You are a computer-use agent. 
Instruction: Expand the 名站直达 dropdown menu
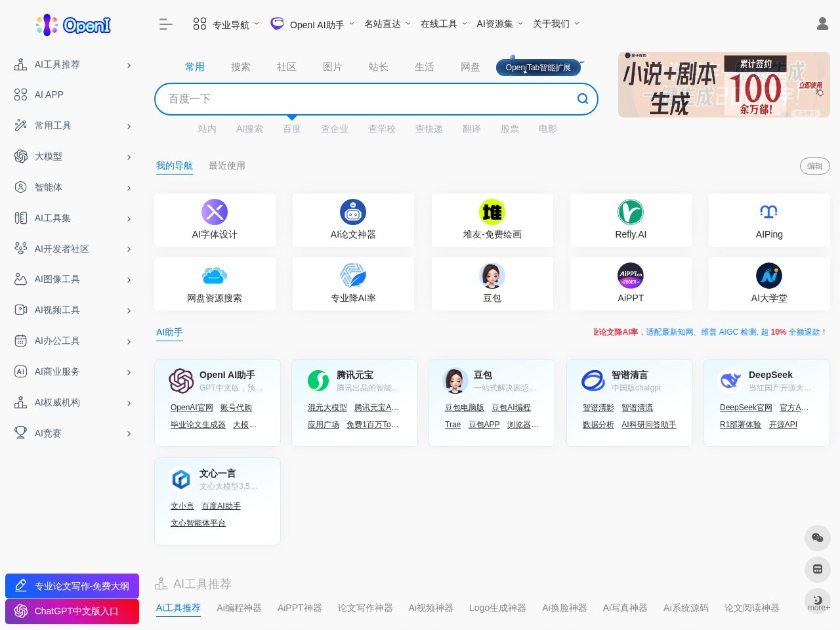[x=383, y=24]
